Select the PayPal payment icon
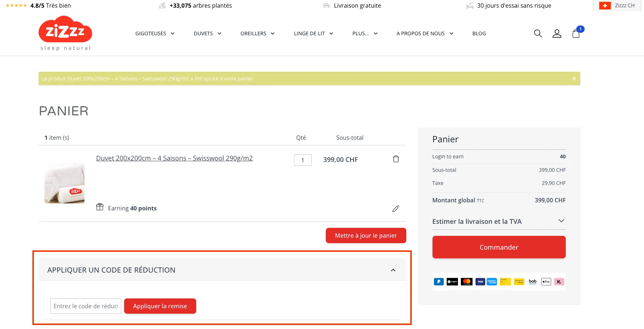This screenshot has width=644, height=329. tap(439, 282)
